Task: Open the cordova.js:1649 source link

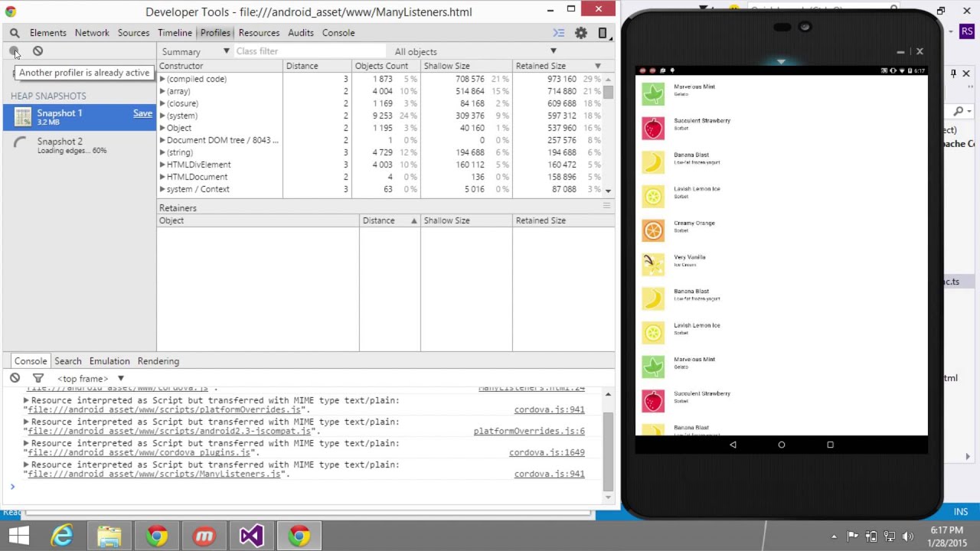Action: (547, 452)
